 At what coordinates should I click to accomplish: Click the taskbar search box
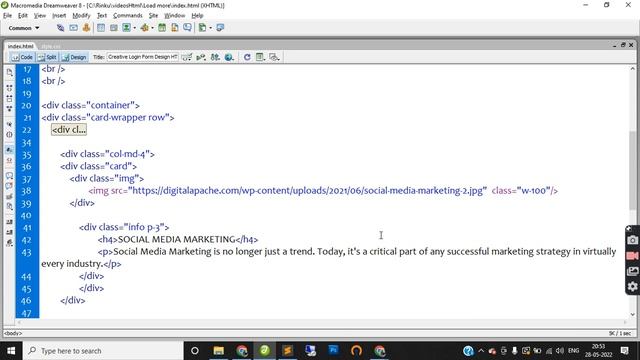tap(103, 351)
